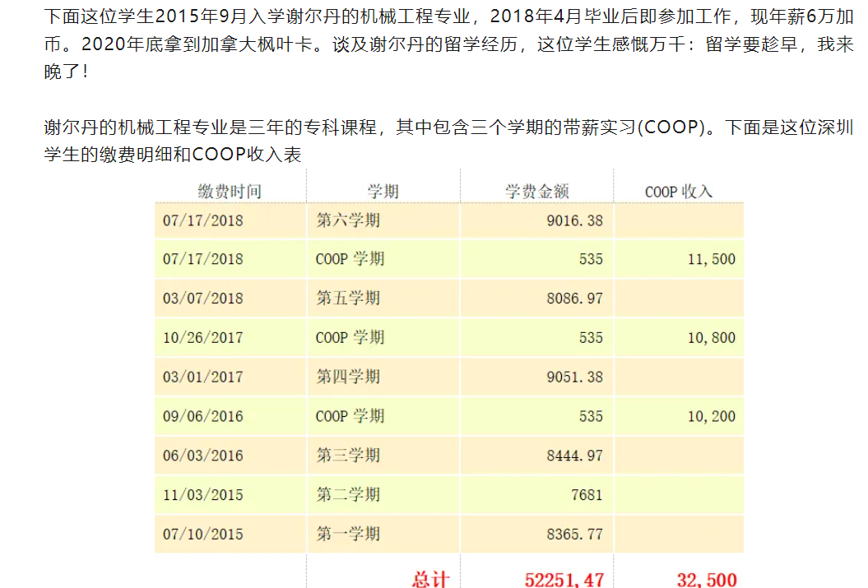868x588 pixels.
Task: Click the 10,800 COOP income cell
Action: click(711, 338)
